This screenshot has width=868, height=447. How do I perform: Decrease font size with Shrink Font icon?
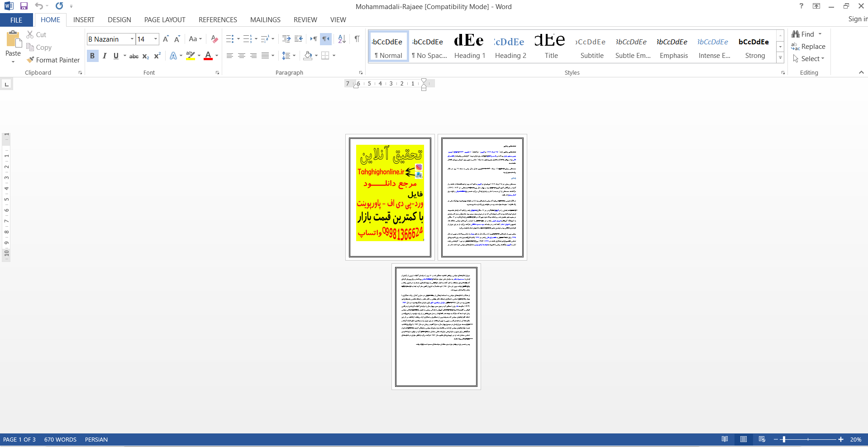(177, 39)
